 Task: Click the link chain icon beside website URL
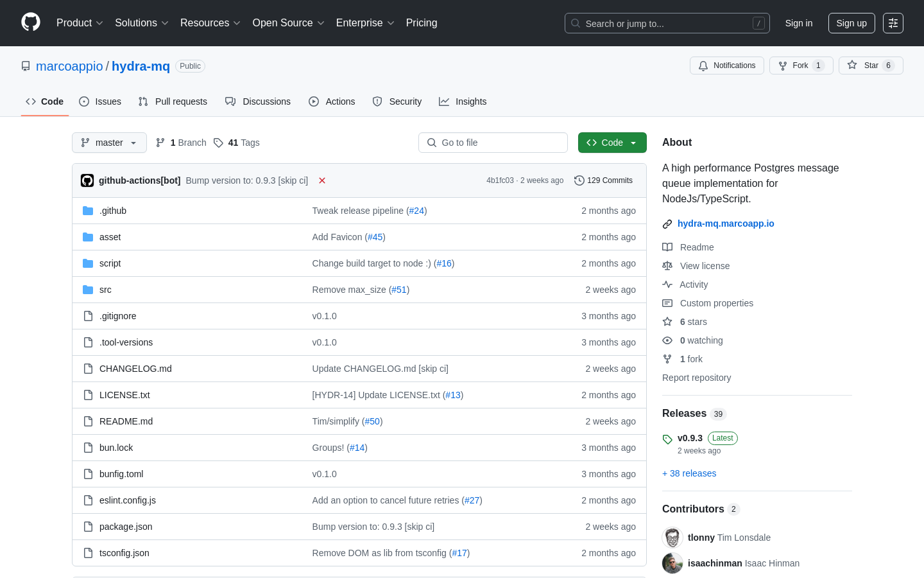pos(667,224)
